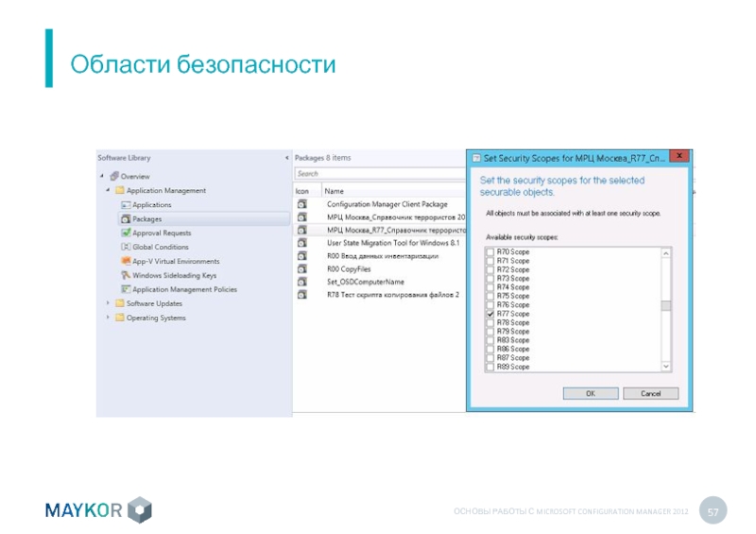The width and height of the screenshot is (756, 534).
Task: Select Configuration Manager Client Package row
Action: click(x=380, y=204)
